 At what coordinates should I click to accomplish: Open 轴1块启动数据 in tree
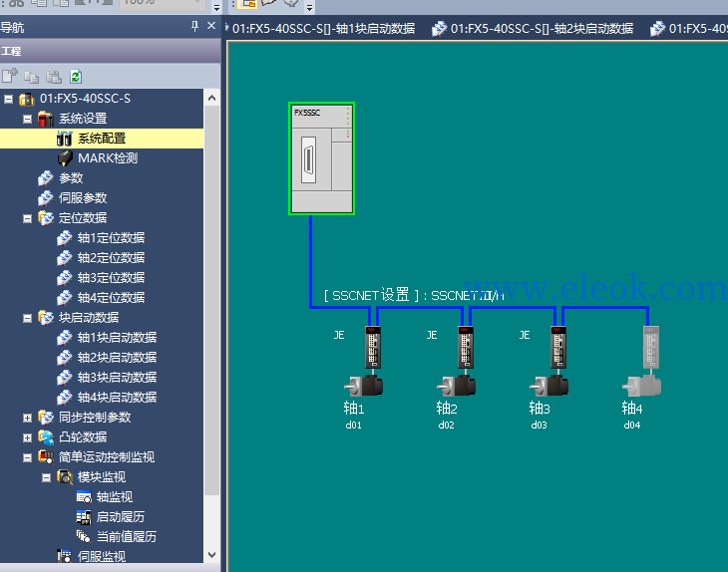click(117, 338)
